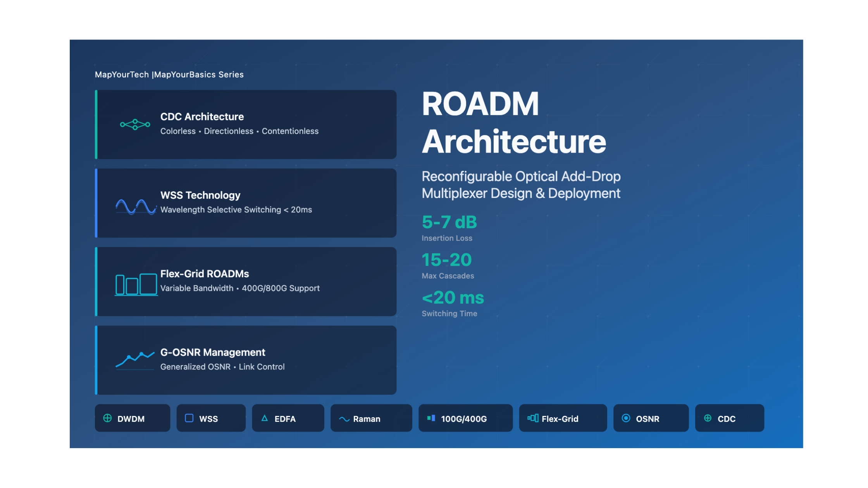The width and height of the screenshot is (868, 488).
Task: Click the globe icon on the CDC tag
Action: click(x=708, y=418)
